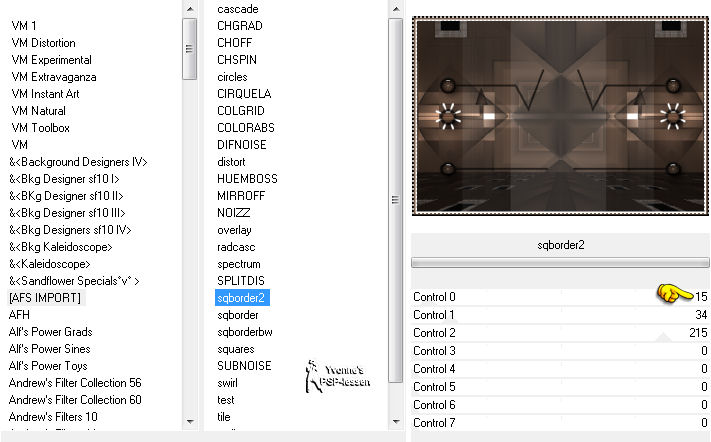Viewport: 711px width, 442px height.
Task: Choose the swirl filter
Action: [227, 383]
